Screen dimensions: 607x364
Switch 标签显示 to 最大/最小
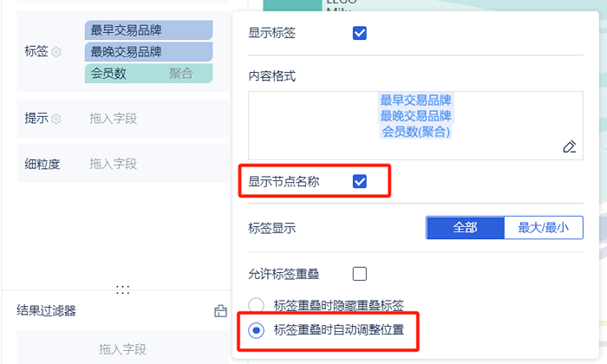[x=544, y=227]
